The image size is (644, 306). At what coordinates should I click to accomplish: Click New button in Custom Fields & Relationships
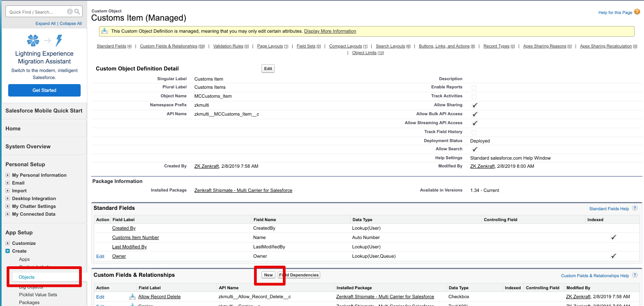tap(268, 275)
